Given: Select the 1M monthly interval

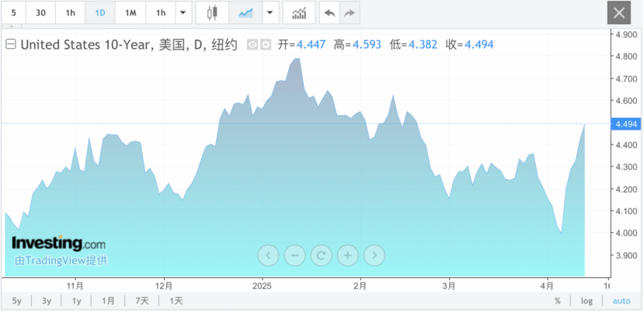Looking at the screenshot, I should pos(131,12).
